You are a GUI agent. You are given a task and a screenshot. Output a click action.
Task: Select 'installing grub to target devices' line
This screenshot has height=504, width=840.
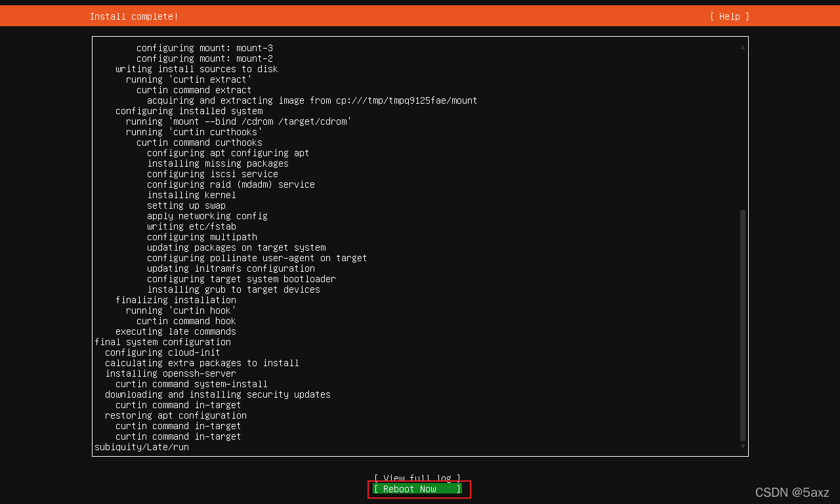pyautogui.click(x=234, y=289)
